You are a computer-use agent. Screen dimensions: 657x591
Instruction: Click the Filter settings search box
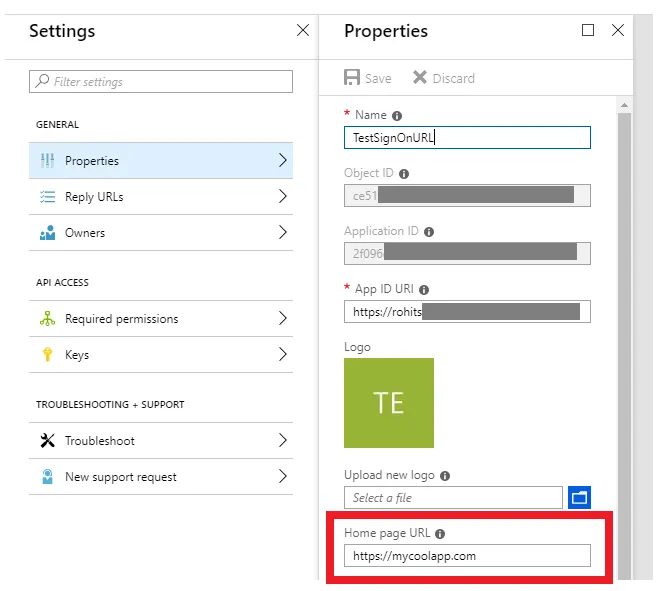point(162,82)
